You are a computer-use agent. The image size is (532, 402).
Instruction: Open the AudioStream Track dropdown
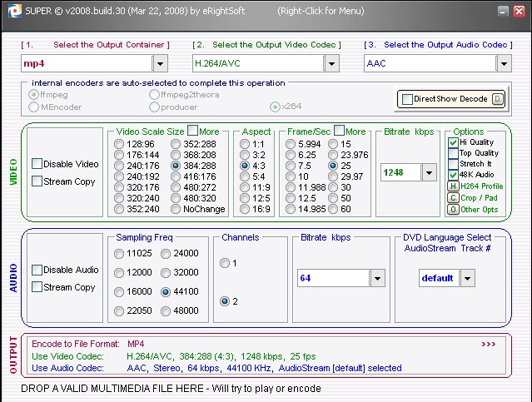[468, 279]
